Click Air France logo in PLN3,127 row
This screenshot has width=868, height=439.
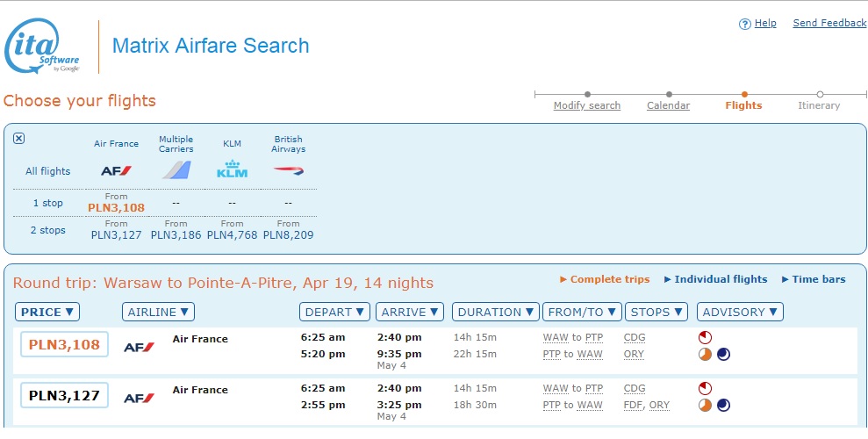pos(139,398)
